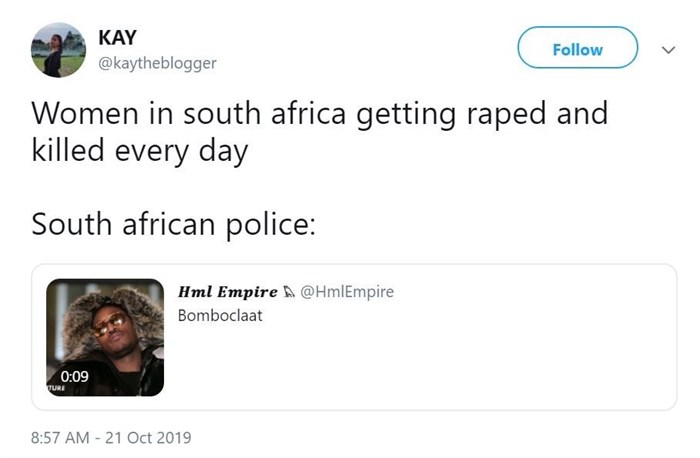Click the sunglasses on the thumbnail person
Viewport: 700px width, 458px height.
tap(110, 324)
